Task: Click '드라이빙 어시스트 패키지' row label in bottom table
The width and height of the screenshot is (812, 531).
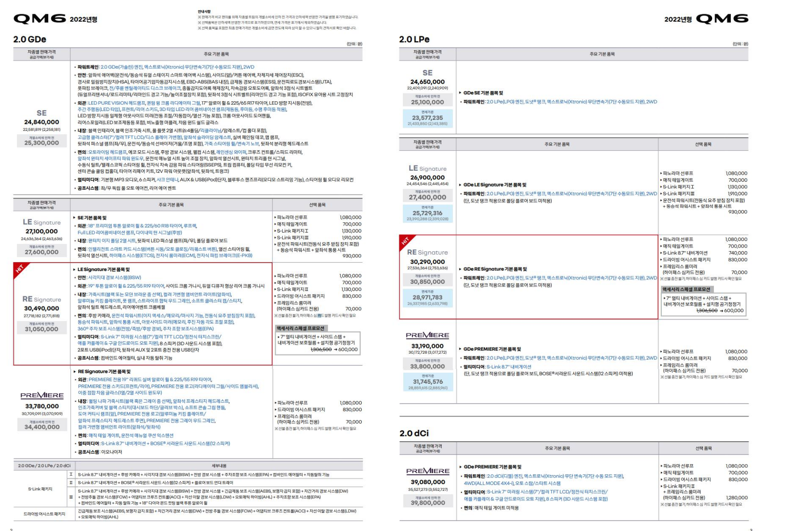Action: (x=44, y=514)
